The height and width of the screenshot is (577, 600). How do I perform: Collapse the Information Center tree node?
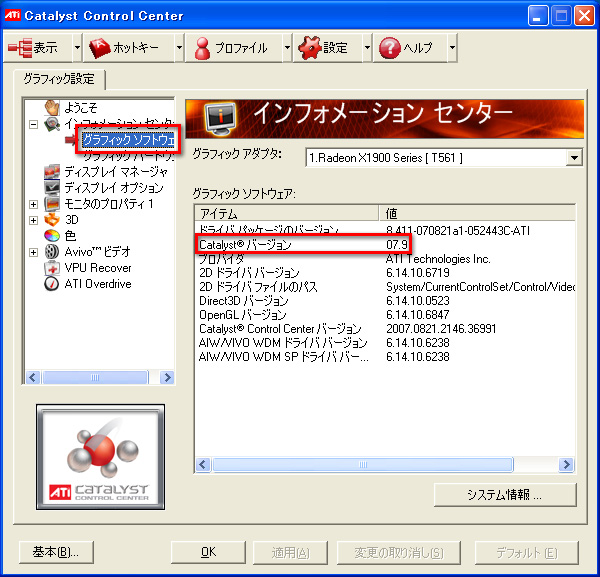[x=34, y=124]
